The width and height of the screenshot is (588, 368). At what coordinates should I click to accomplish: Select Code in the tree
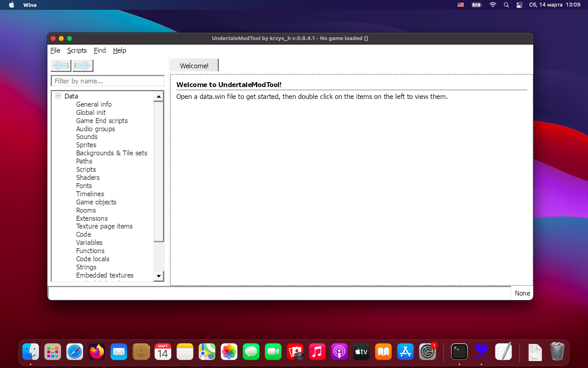[83, 234]
